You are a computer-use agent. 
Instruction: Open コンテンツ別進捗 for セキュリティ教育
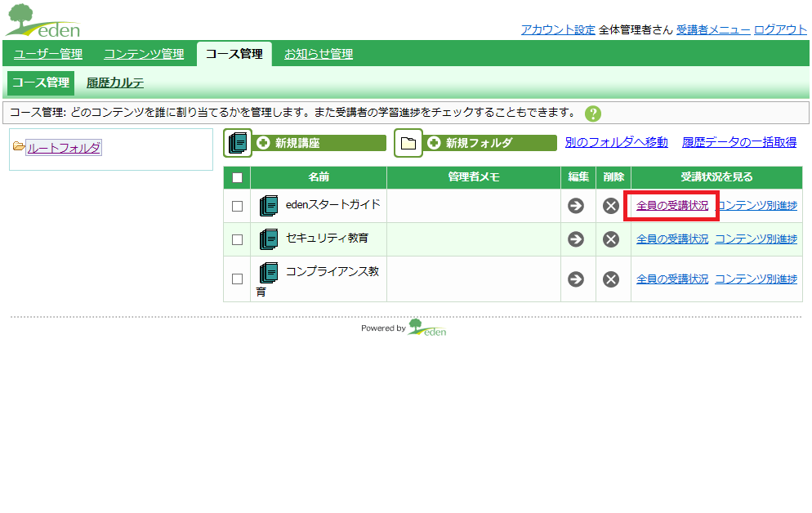[x=756, y=239]
